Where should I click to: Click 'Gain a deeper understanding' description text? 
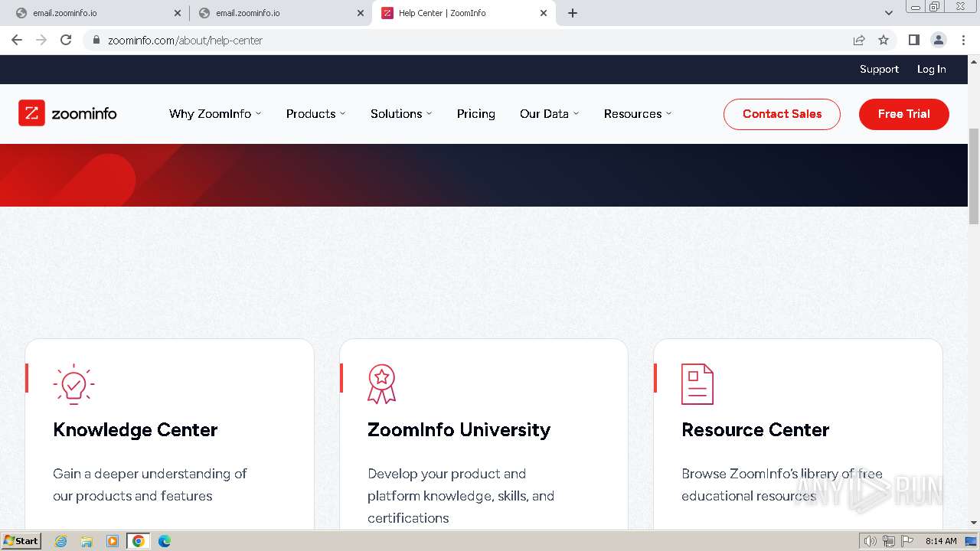(x=150, y=484)
